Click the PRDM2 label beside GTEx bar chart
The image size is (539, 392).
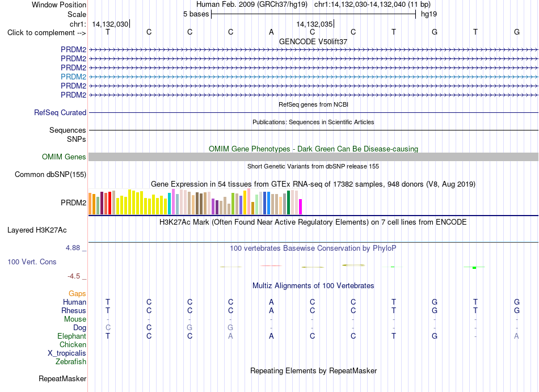[x=73, y=203]
